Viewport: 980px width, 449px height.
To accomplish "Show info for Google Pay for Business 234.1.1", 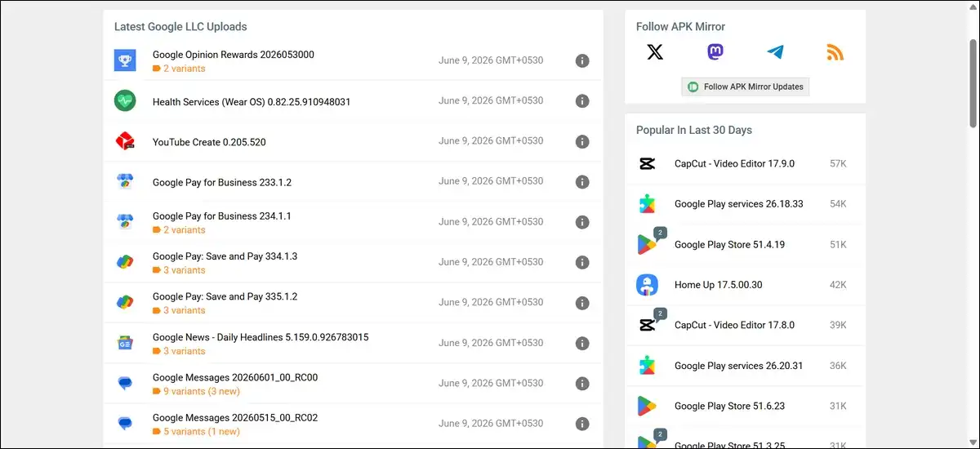I will click(582, 222).
